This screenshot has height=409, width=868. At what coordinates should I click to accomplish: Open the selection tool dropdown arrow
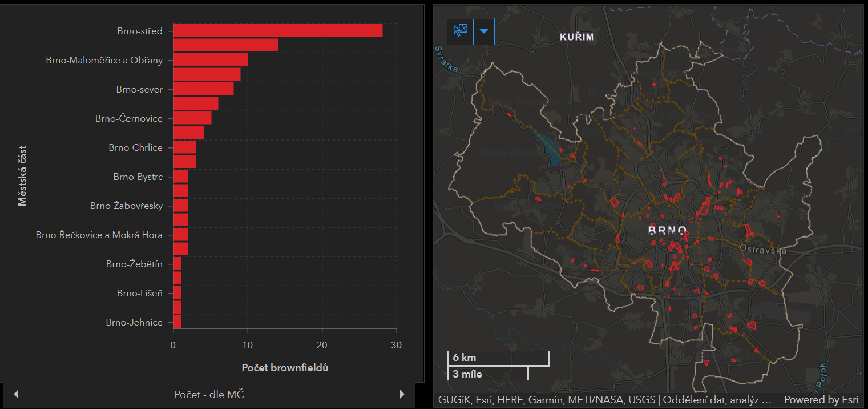(483, 31)
